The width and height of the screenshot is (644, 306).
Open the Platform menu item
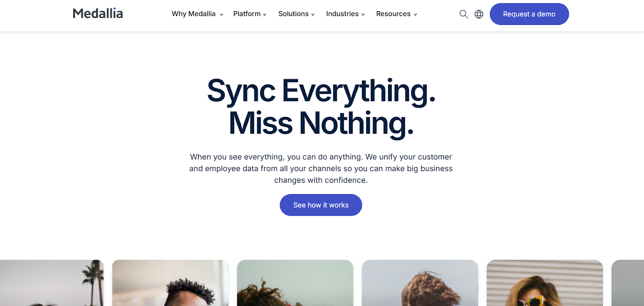point(247,14)
